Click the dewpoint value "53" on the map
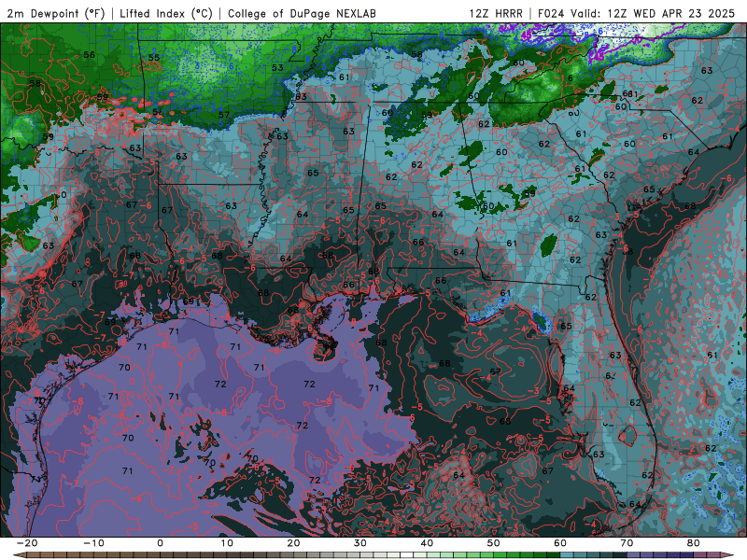747x560 pixels. point(277,68)
